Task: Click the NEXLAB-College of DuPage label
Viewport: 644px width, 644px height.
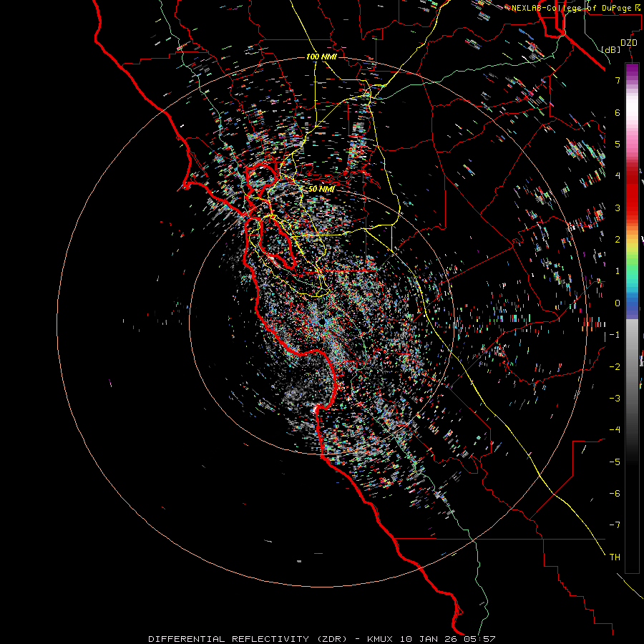Action: (x=576, y=8)
